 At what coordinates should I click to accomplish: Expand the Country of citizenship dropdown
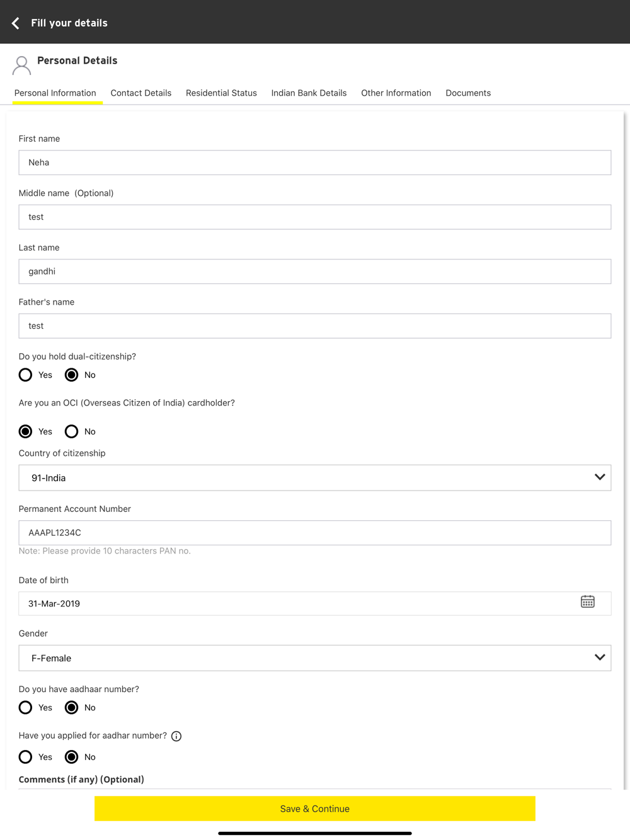point(315,478)
